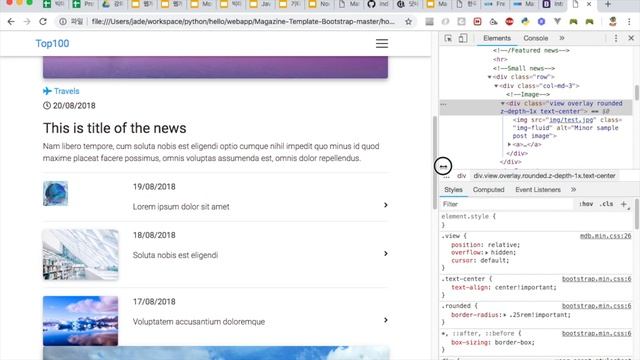This screenshot has width=640, height=360.
Task: Click the site info icon in address bar
Action: coord(63,22)
